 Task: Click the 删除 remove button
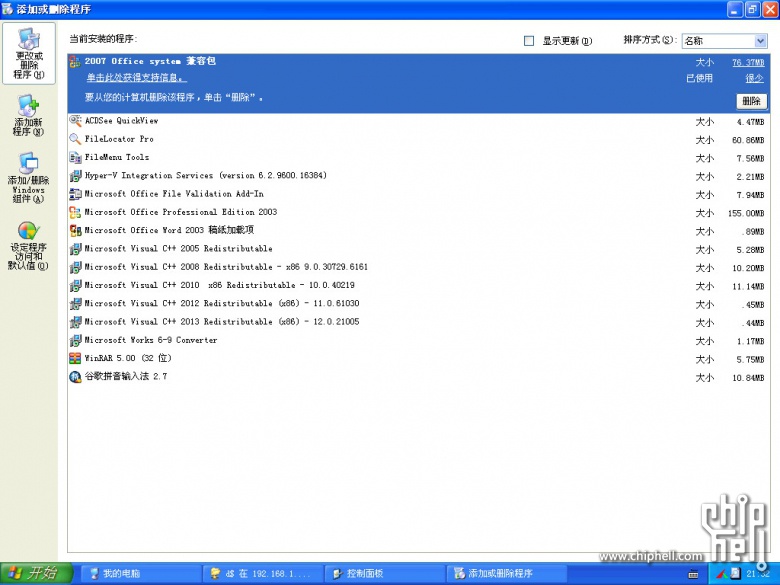pos(751,101)
